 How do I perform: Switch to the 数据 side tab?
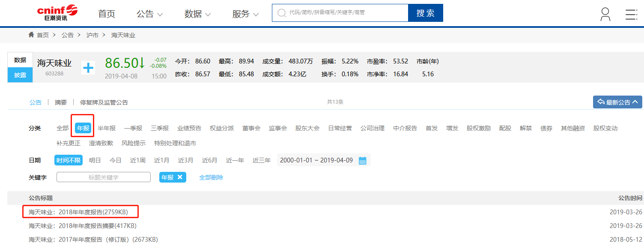tap(20, 60)
